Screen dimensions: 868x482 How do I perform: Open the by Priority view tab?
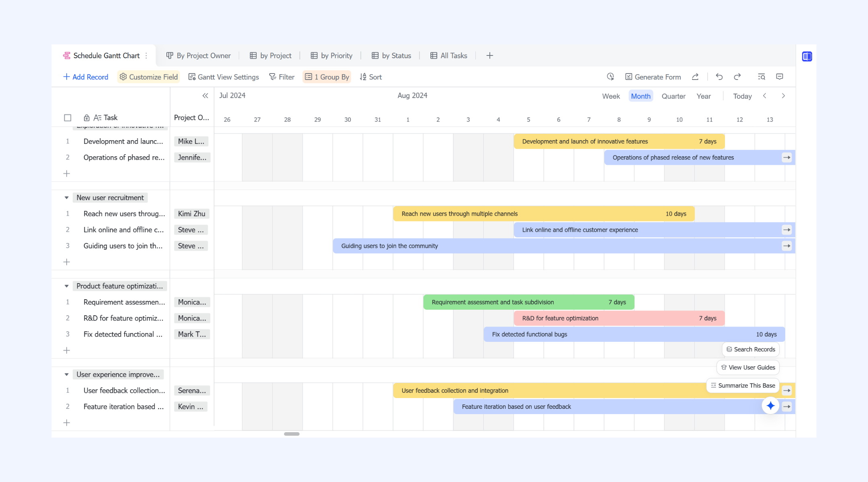click(332, 56)
